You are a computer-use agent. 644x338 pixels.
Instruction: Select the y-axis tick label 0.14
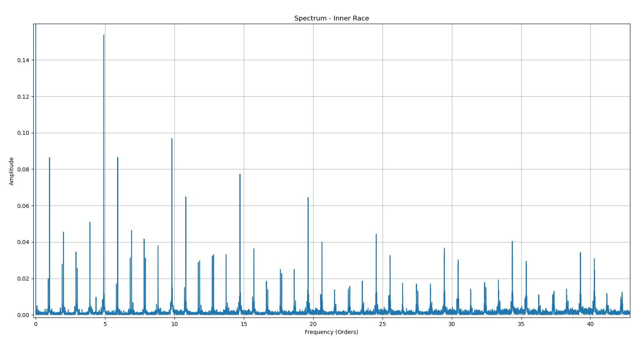pyautogui.click(x=22, y=60)
